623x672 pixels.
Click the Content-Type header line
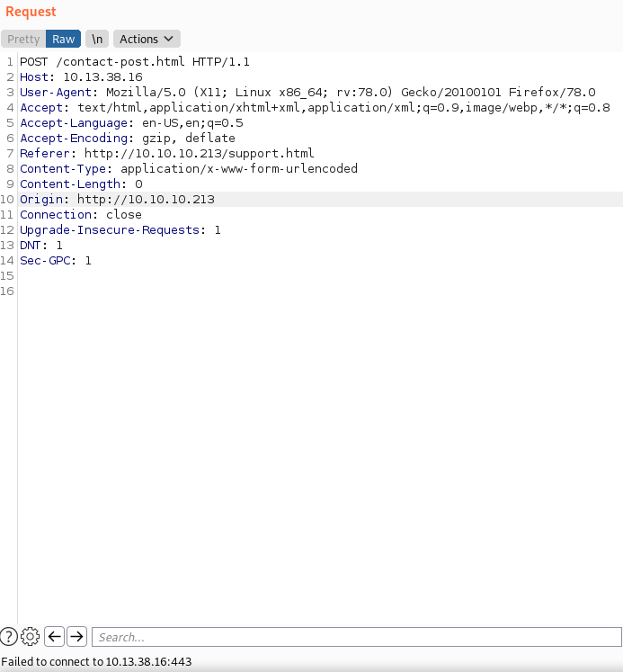tap(189, 169)
